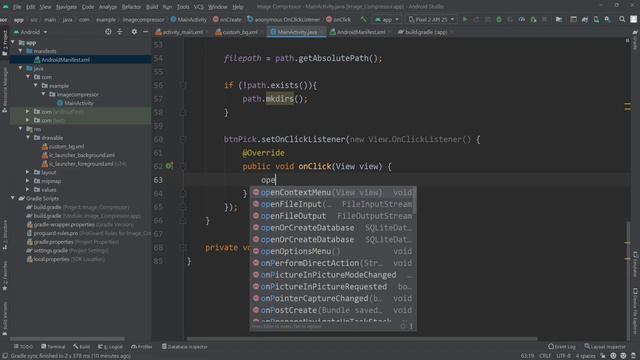Click the Make Project hammer icon
This screenshot has width=640, height=360.
[363, 19]
